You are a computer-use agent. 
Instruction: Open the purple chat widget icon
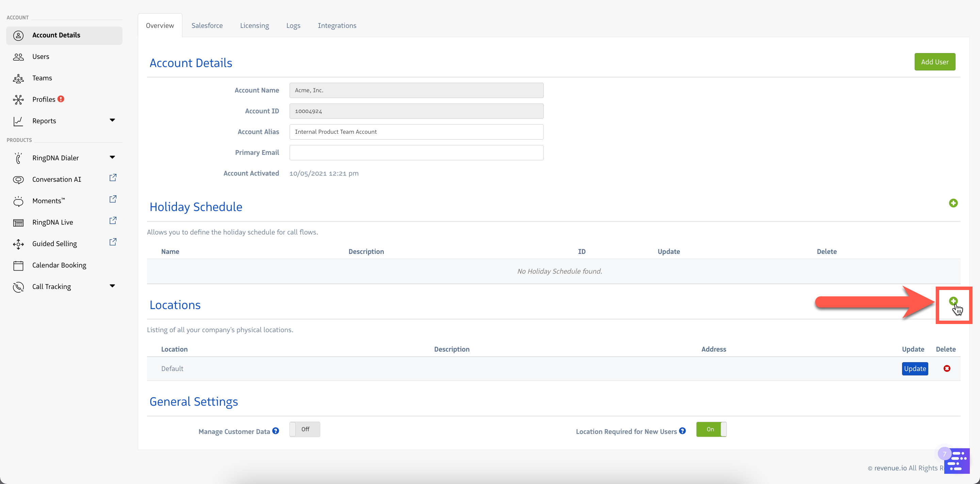(957, 461)
